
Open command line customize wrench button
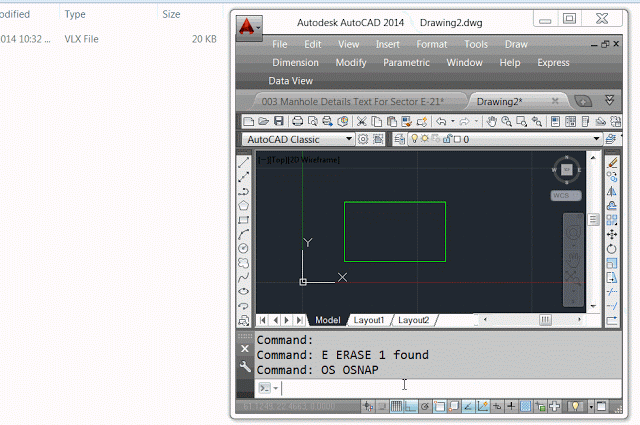(x=245, y=366)
